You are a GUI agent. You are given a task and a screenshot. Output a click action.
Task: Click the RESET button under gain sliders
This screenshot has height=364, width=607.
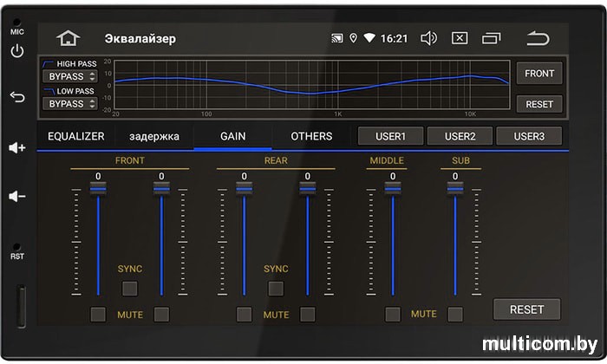tap(527, 309)
